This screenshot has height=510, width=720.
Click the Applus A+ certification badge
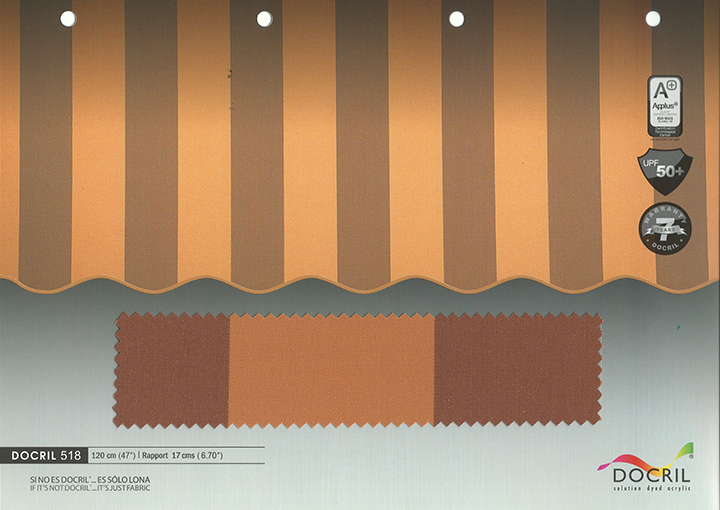(x=664, y=105)
